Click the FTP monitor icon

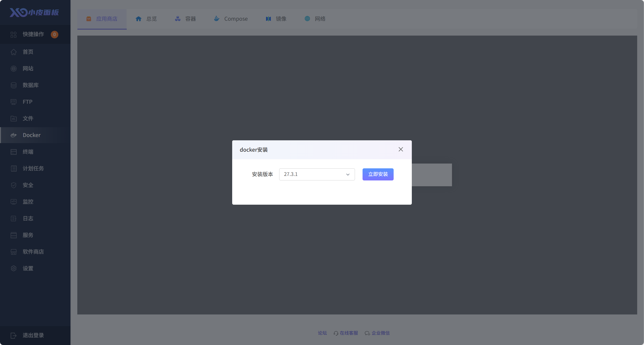tap(14, 102)
